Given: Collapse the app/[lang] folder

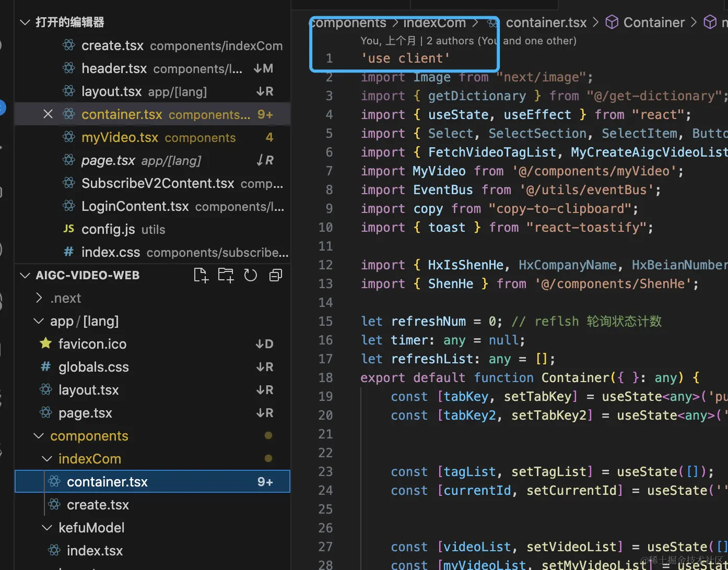Looking at the screenshot, I should 39,321.
